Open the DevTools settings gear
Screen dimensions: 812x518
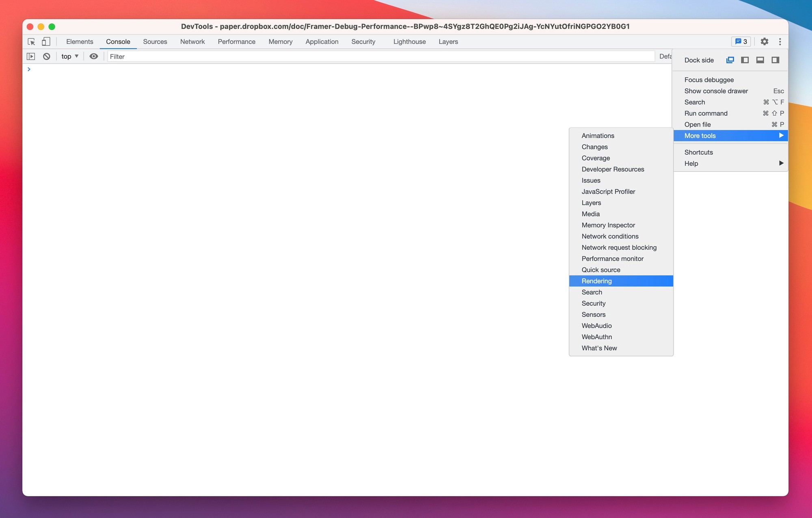pos(764,41)
